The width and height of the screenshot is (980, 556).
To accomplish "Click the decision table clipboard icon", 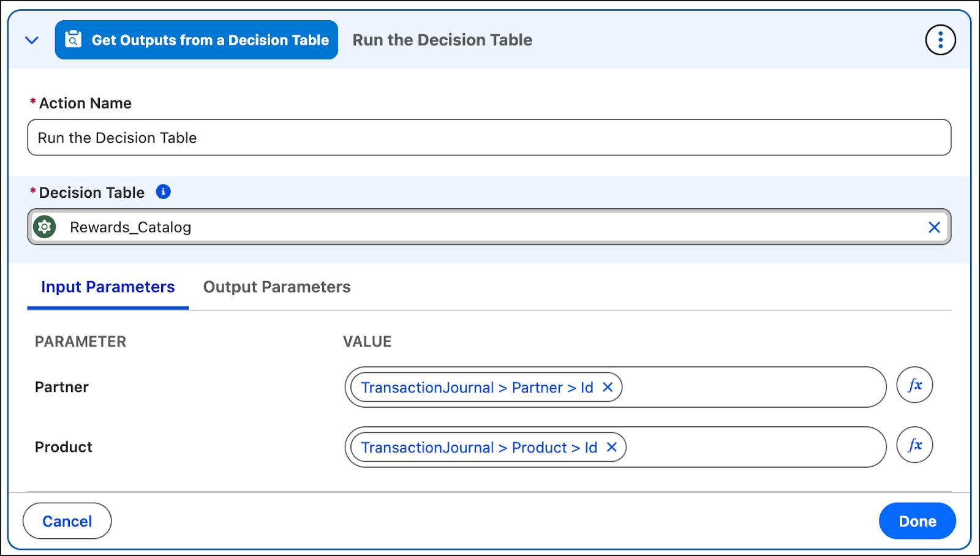I will click(x=73, y=40).
